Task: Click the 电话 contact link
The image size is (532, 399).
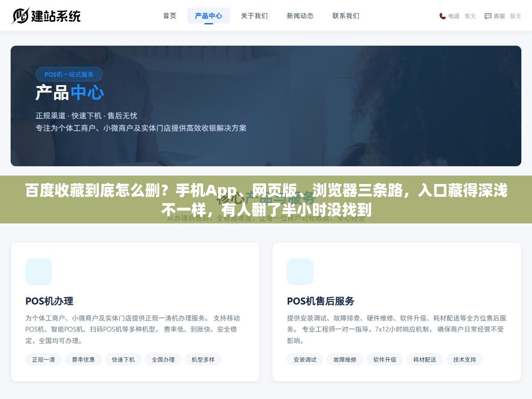Action: click(454, 16)
